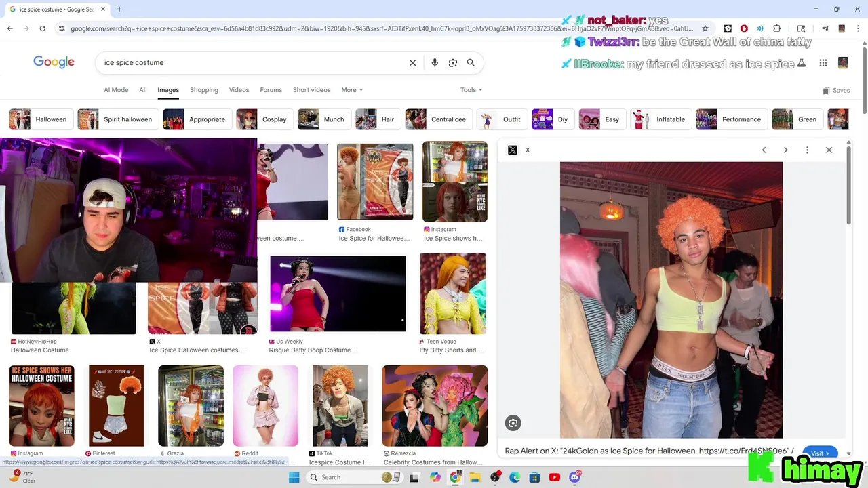Open the Saves collection
This screenshot has width=868, height=488.
836,90
